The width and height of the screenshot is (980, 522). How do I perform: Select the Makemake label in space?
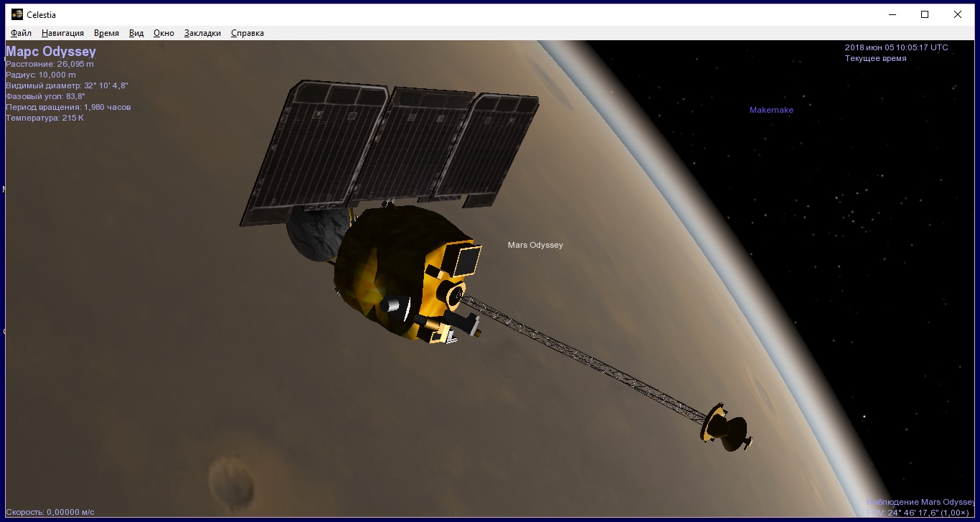tap(771, 110)
